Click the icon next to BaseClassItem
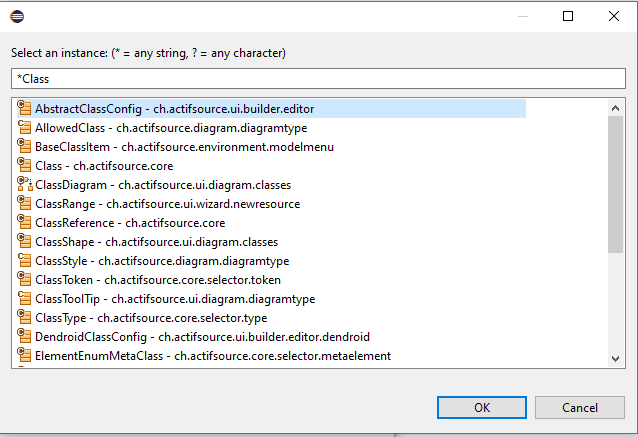Viewport: 638px width, 437px height. [25, 147]
